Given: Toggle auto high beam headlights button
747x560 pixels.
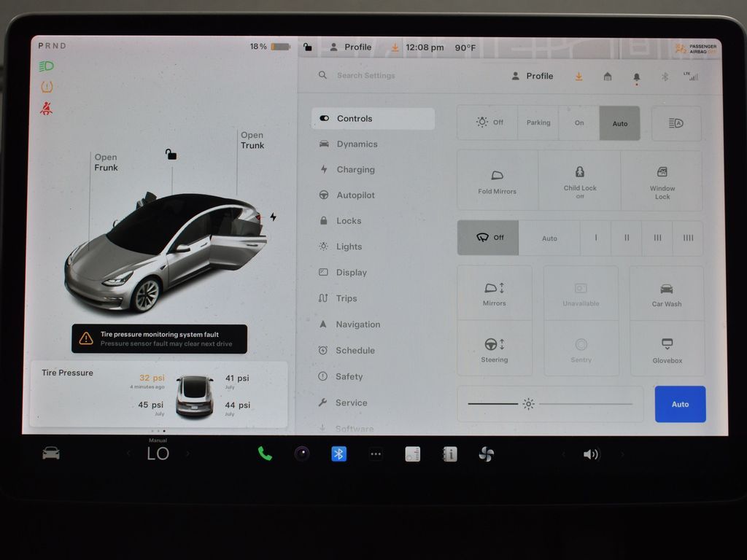Looking at the screenshot, I should pyautogui.click(x=676, y=123).
